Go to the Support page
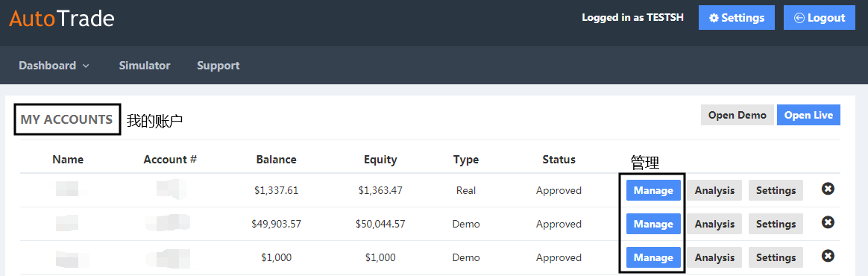The height and width of the screenshot is (276, 868). 218,66
